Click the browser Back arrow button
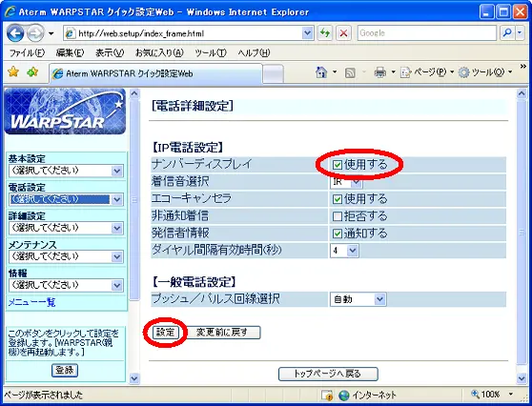 click(15, 33)
